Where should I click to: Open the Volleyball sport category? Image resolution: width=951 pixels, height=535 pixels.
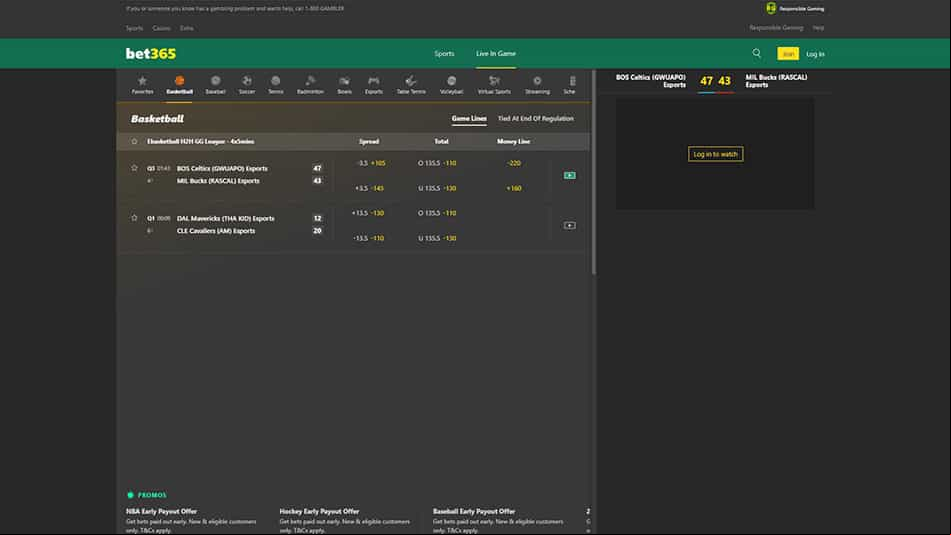451,84
